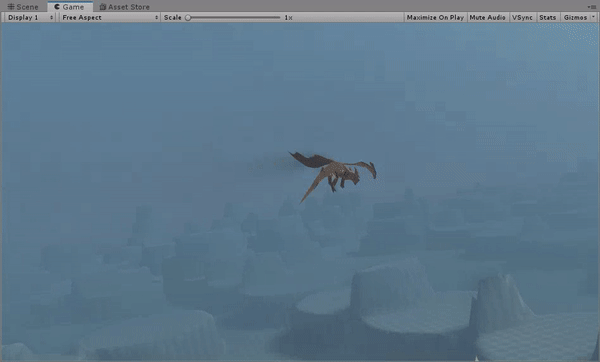Click the Scale slider handle

(x=188, y=18)
